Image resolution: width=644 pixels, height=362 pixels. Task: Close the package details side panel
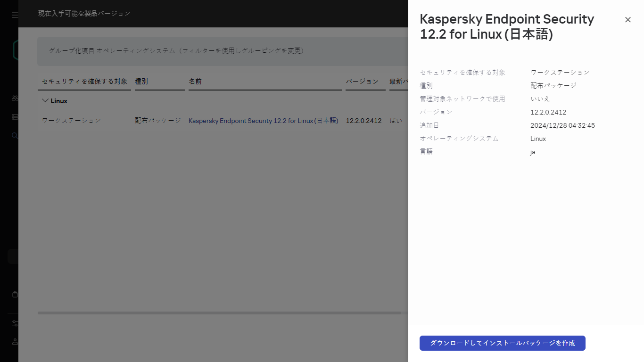tap(627, 20)
